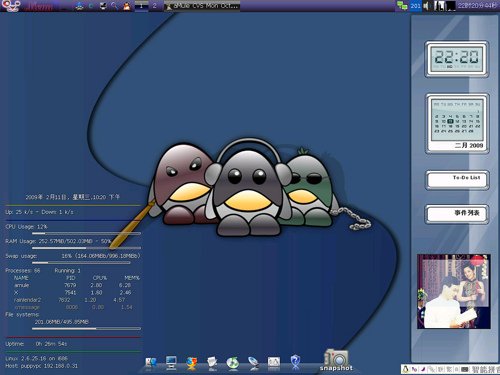Click the 201.06MiB file system value
Viewport: 500px width, 375px height.
(62, 322)
